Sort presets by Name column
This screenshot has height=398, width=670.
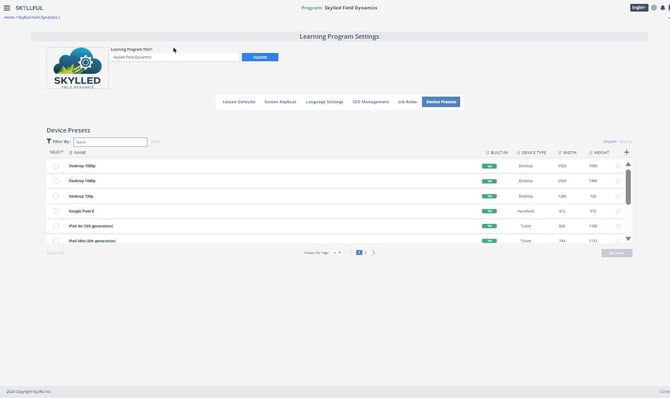tap(77, 153)
